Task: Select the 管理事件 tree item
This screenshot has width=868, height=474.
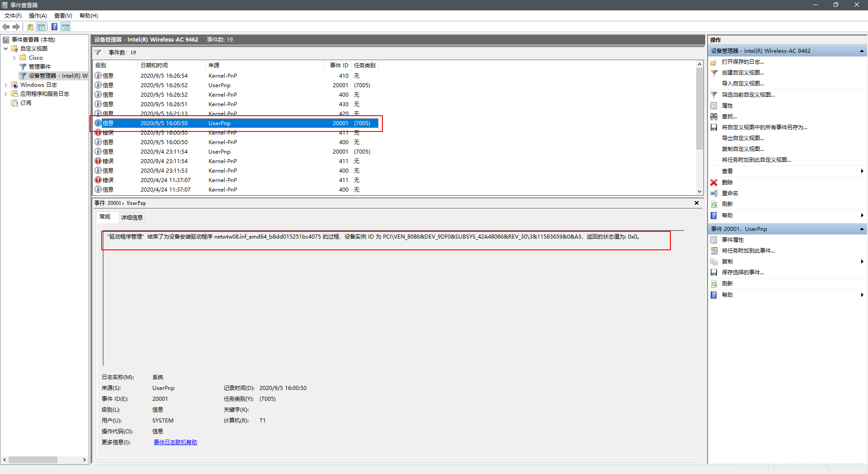Action: click(40, 67)
